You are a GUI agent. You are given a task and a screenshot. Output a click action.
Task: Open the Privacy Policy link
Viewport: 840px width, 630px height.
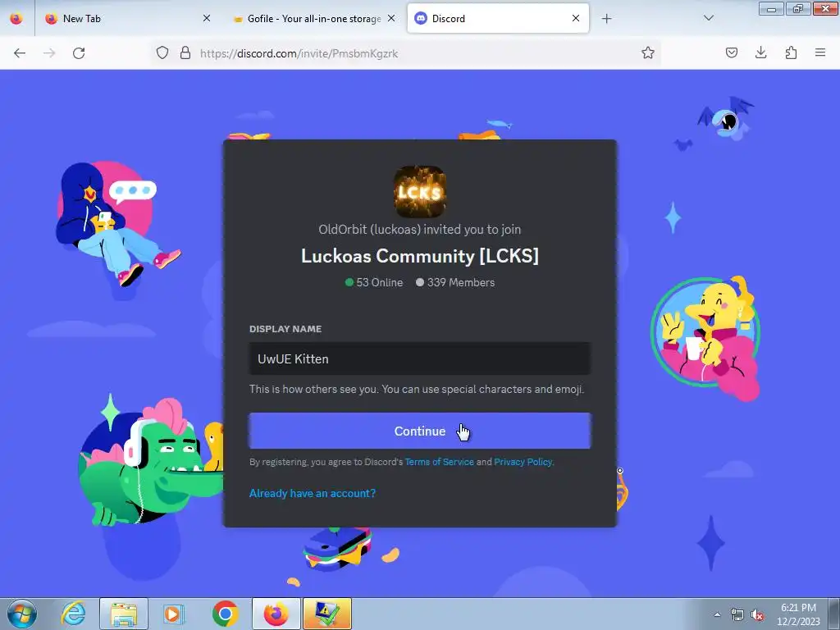point(523,462)
